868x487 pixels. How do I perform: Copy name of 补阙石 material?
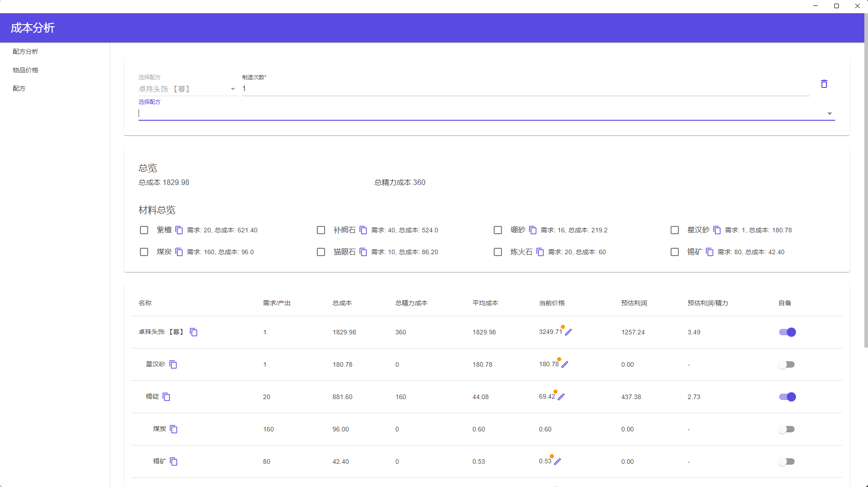click(363, 231)
